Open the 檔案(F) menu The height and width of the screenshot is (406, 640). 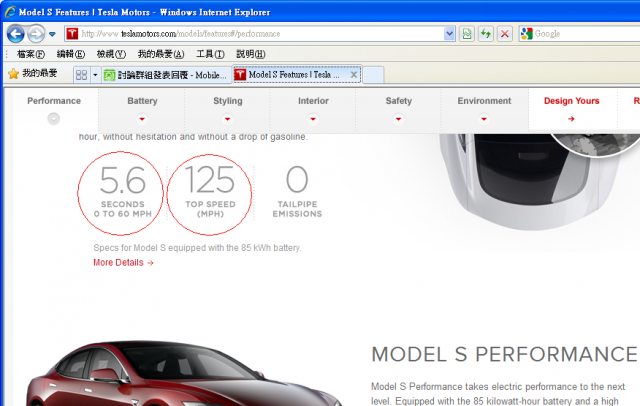[x=31, y=54]
